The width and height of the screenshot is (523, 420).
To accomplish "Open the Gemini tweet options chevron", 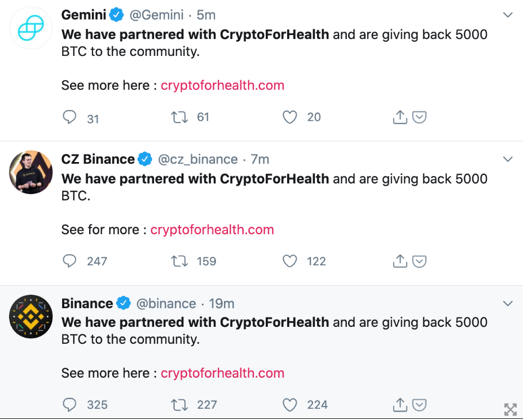I will point(508,15).
